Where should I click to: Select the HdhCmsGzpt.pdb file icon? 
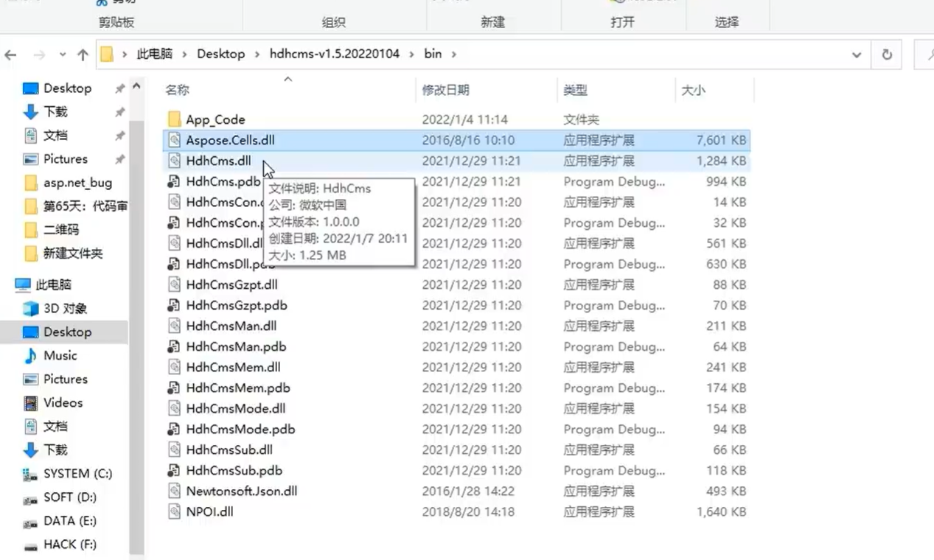point(174,305)
